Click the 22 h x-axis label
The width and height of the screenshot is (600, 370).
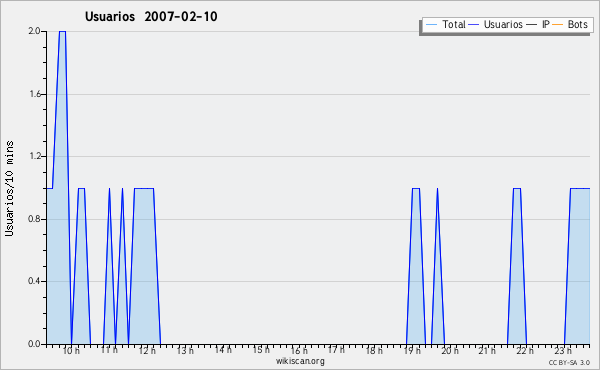pyautogui.click(x=525, y=350)
